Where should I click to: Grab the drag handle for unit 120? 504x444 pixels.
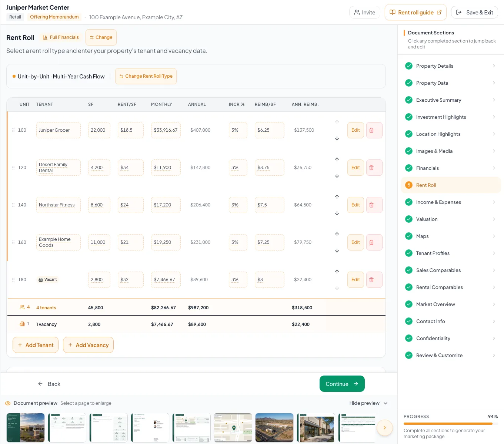(x=13, y=168)
